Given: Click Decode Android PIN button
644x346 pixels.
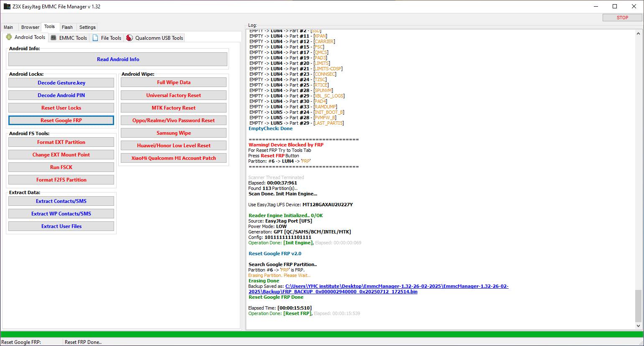Looking at the screenshot, I should tap(61, 95).
